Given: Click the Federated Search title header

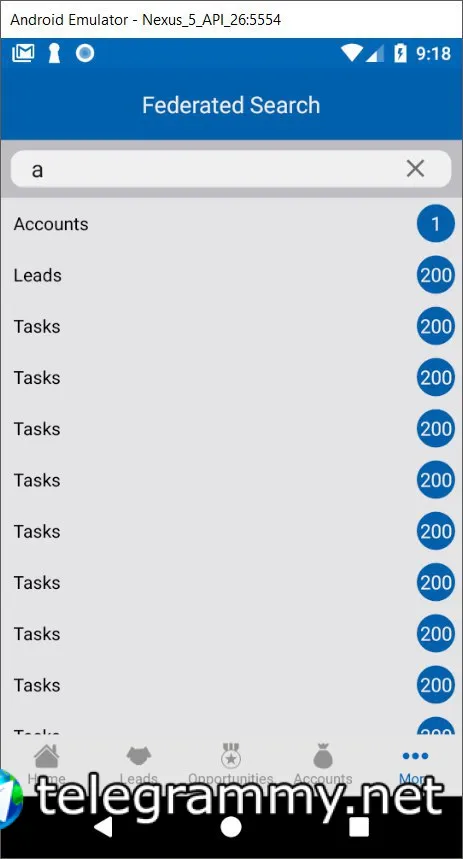Looking at the screenshot, I should tap(231, 105).
